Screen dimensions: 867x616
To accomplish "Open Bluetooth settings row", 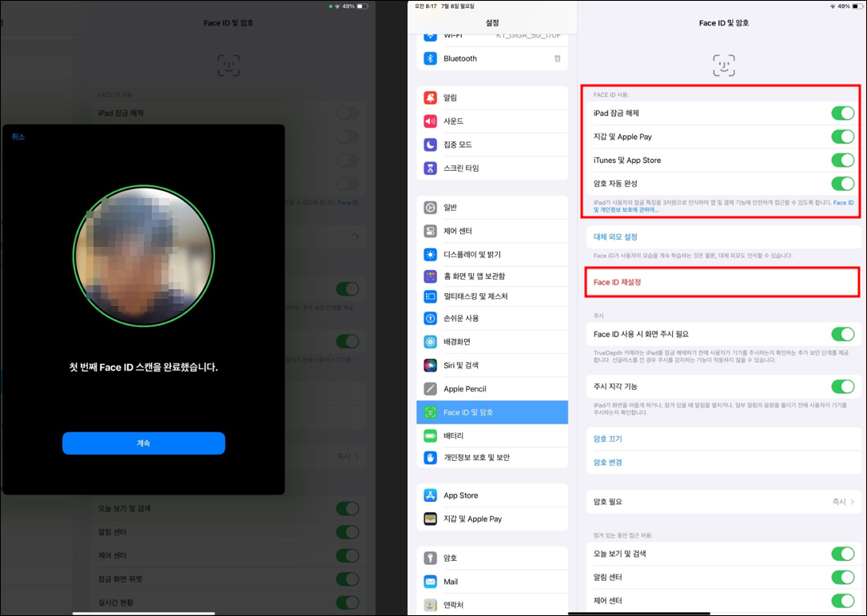I will point(492,58).
